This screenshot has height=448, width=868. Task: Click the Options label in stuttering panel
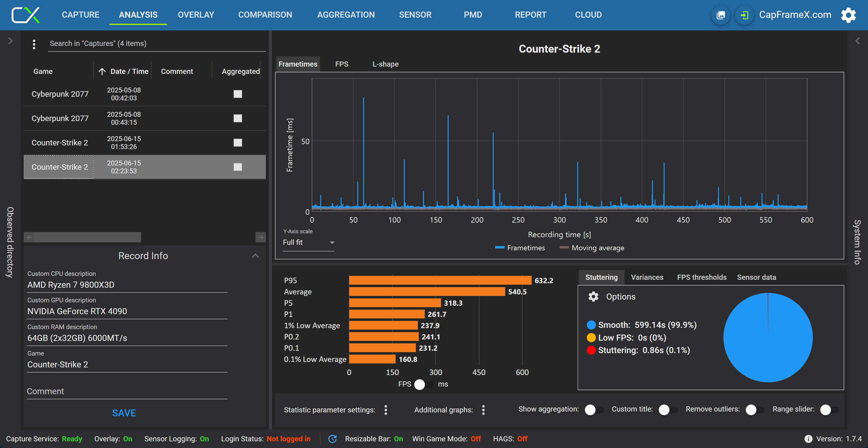click(x=620, y=297)
